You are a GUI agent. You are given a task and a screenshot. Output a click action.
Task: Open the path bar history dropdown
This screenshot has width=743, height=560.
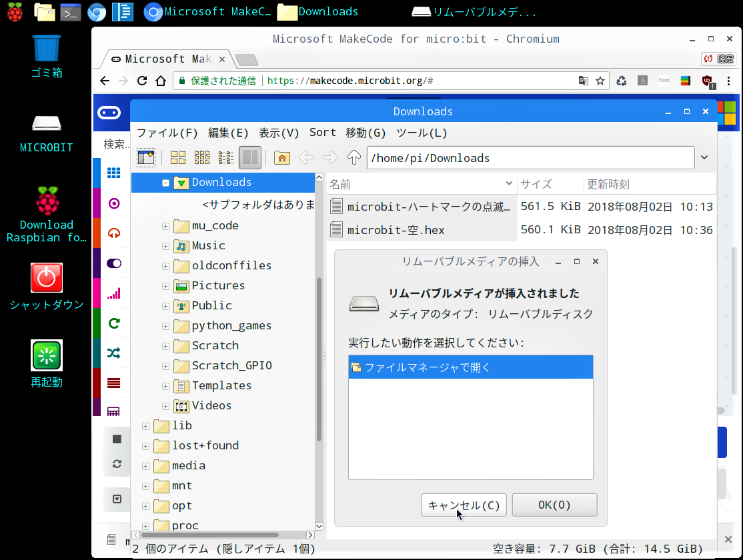704,157
